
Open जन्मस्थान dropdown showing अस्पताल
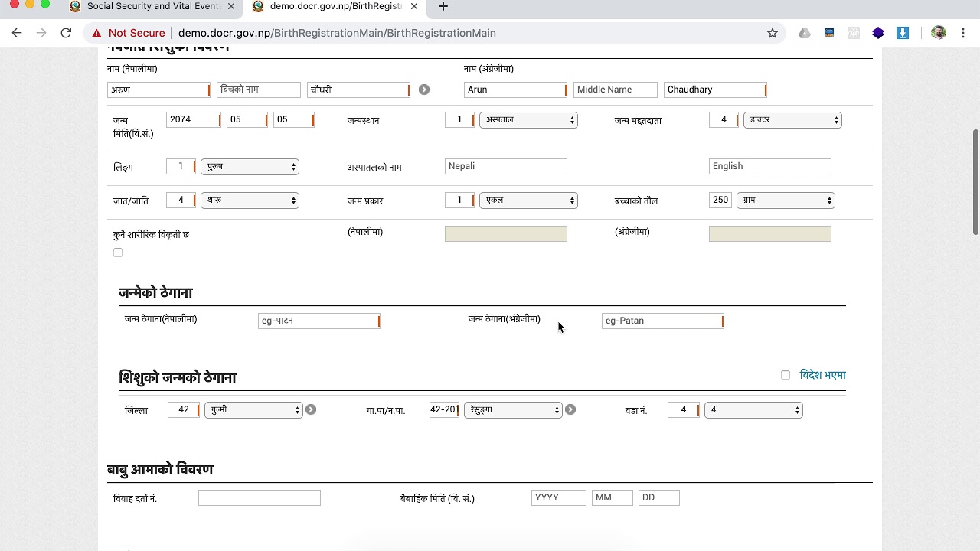[x=528, y=120]
